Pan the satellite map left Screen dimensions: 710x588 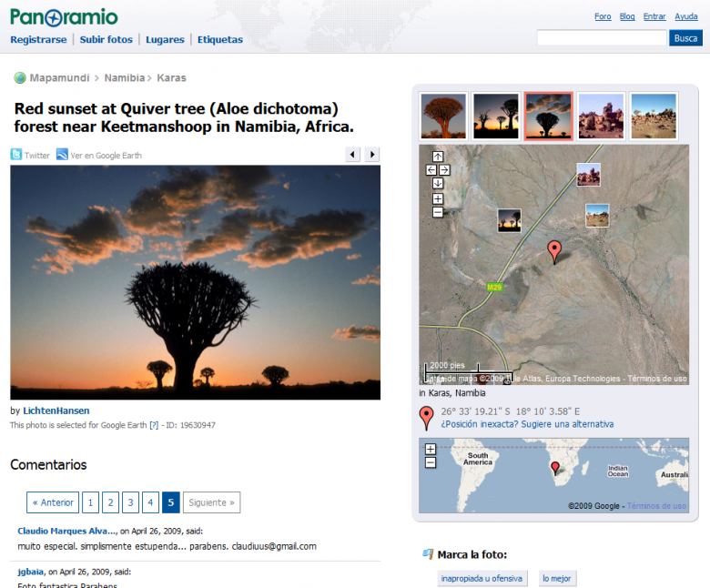point(431,170)
